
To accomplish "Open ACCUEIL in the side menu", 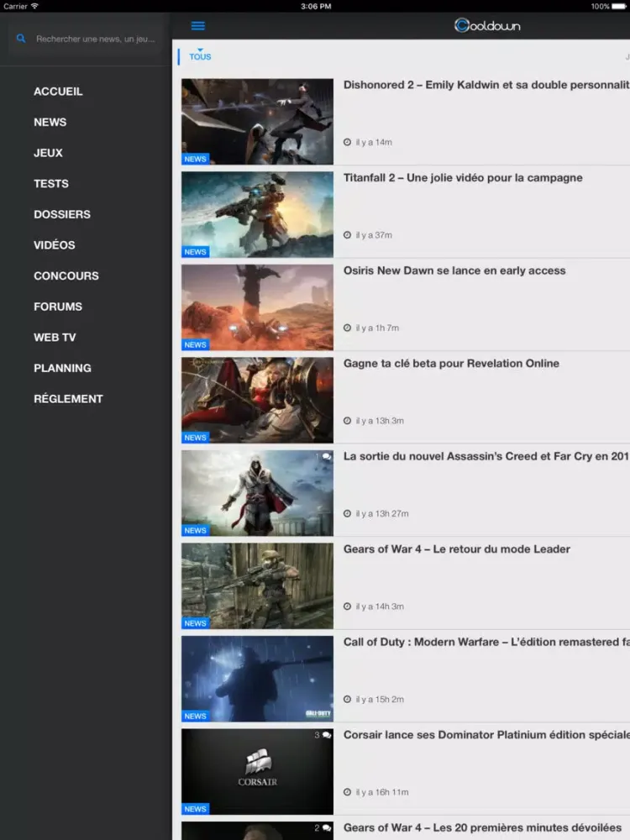I will pos(58,92).
